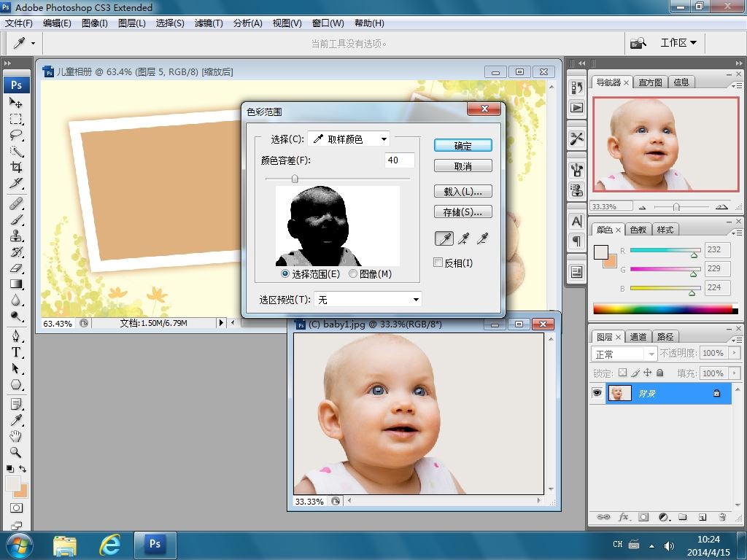Enable the 反相(I) invert checkbox
Viewport: 747px width, 560px height.
(438, 262)
